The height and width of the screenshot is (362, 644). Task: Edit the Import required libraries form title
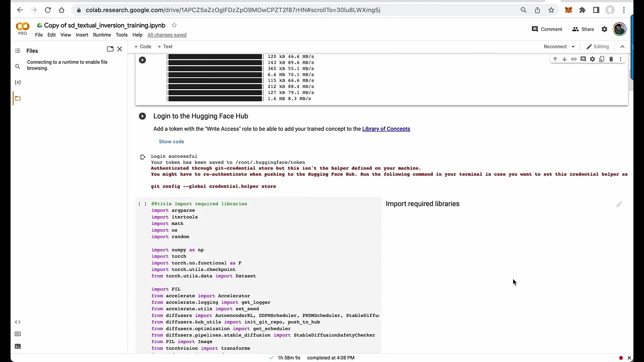[619, 204]
